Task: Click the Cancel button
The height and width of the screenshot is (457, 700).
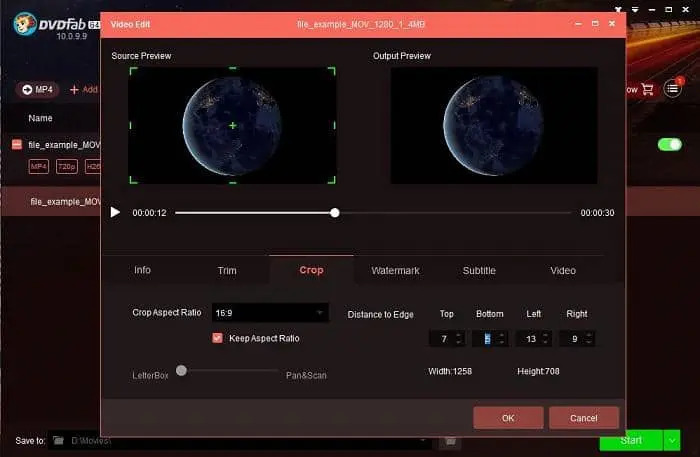Action: point(584,417)
